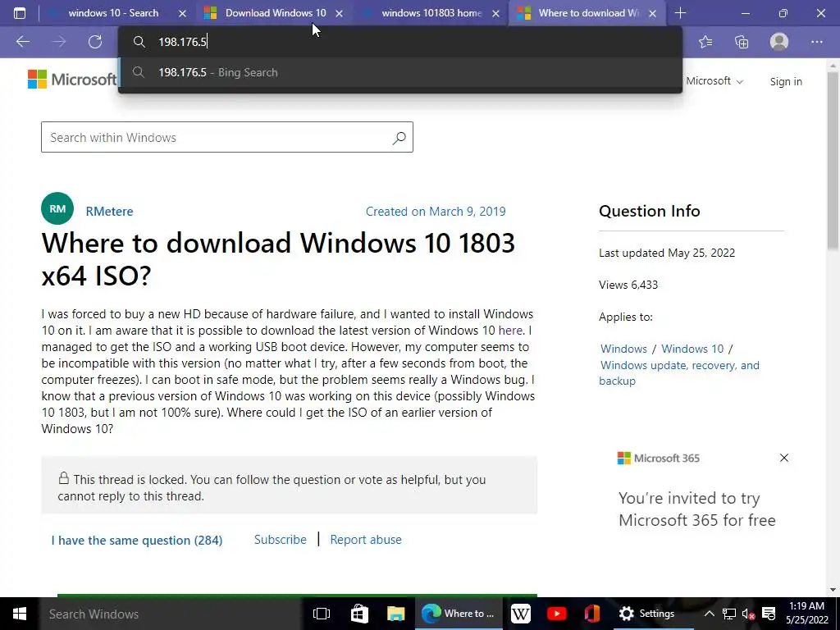
Task: Select the 'Where to download Wi' tab
Action: tap(588, 13)
